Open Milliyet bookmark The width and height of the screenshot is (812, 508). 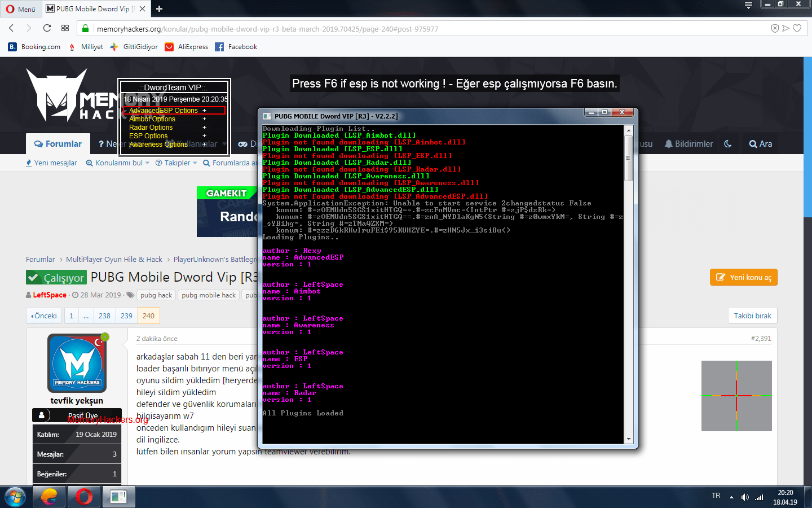coord(86,47)
